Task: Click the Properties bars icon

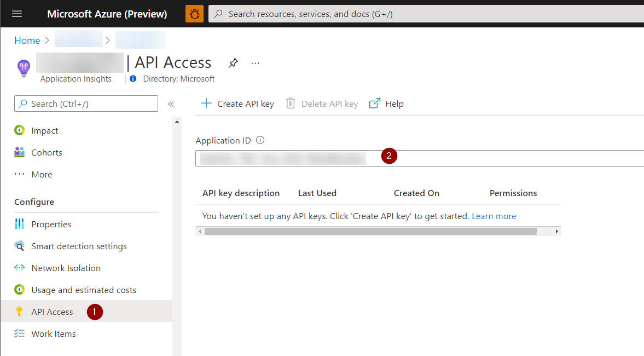Action: [19, 223]
